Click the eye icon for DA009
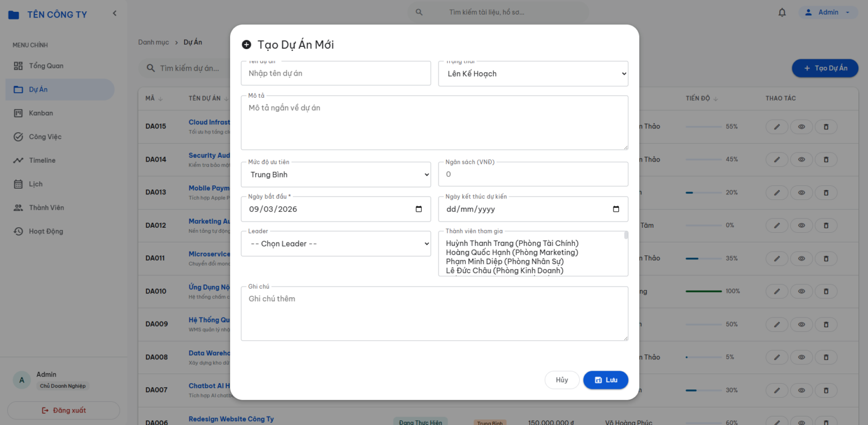Screen dimensions: 868x425 pyautogui.click(x=801, y=324)
